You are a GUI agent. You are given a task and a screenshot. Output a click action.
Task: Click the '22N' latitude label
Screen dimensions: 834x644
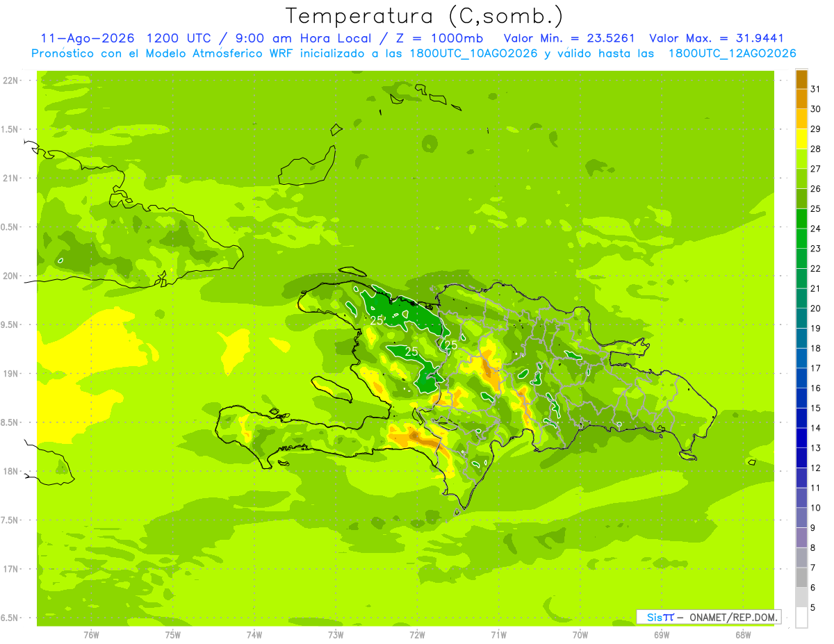[x=10, y=81]
